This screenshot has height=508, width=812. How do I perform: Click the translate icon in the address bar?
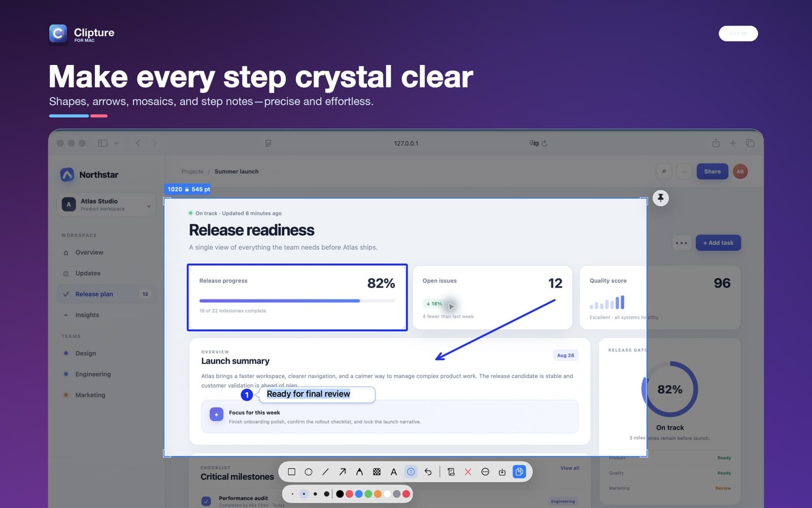tap(534, 143)
